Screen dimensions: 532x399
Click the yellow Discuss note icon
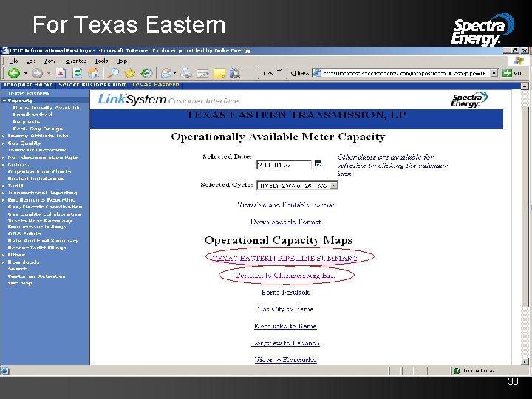pyautogui.click(x=219, y=73)
